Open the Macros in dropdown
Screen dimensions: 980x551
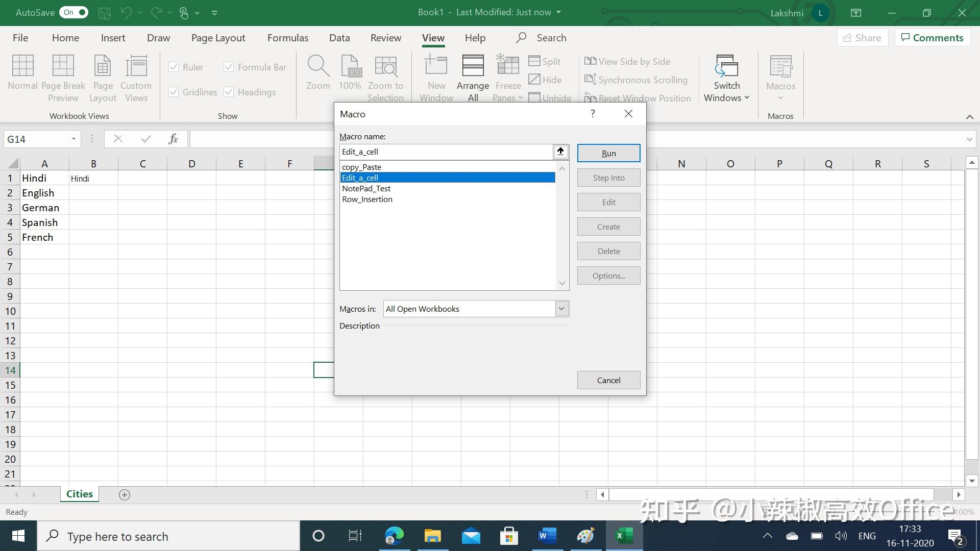click(561, 309)
